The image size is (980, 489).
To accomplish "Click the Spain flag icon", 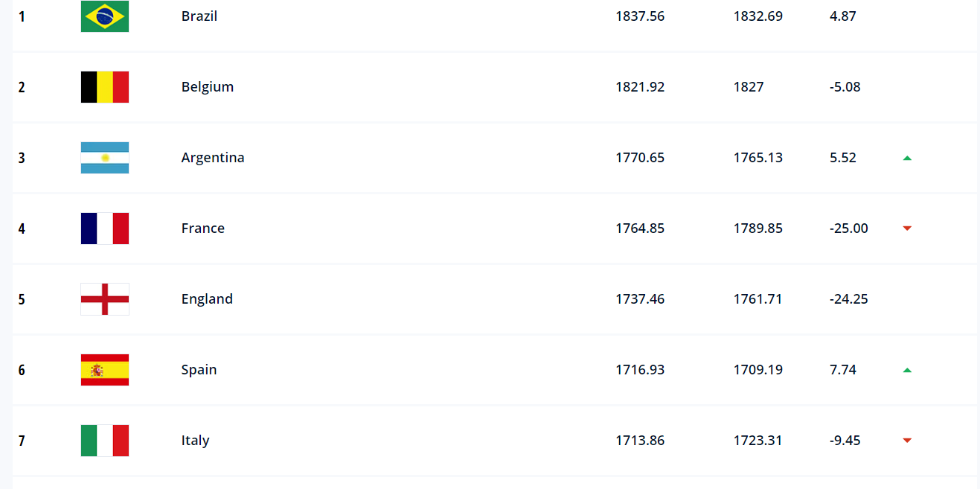I will (105, 370).
